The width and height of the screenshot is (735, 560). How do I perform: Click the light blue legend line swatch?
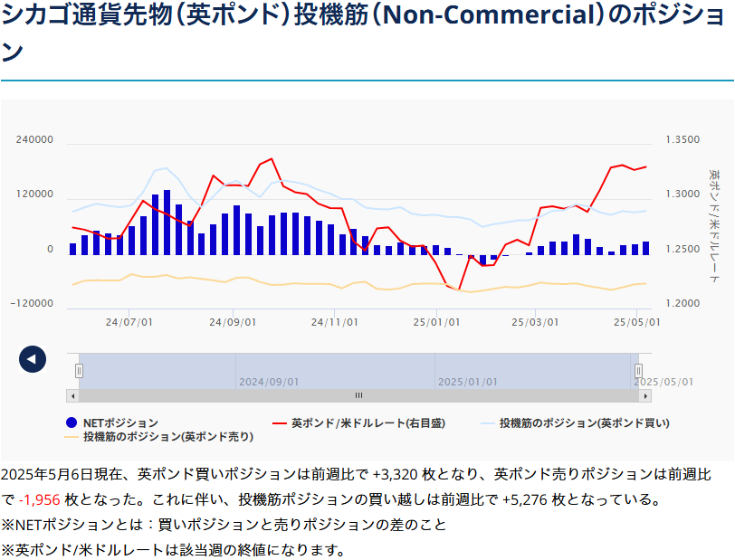(487, 422)
